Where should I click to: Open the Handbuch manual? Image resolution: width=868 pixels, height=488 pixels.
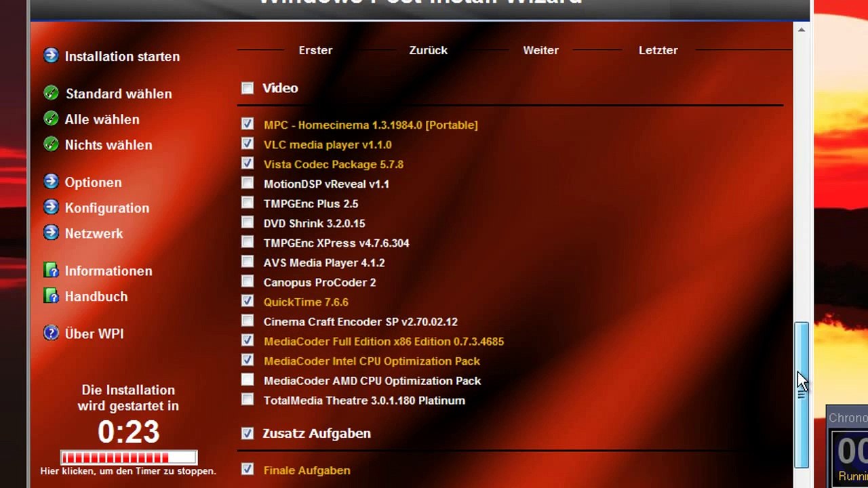(x=96, y=296)
